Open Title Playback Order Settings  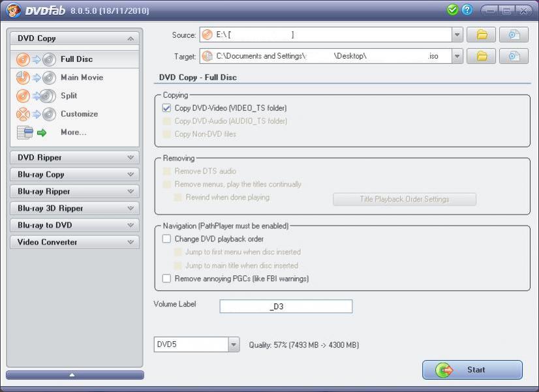click(x=405, y=200)
